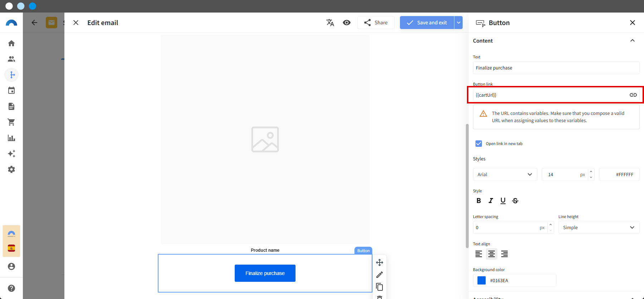Toggle strikethrough style
The image size is (644, 299).
[515, 201]
